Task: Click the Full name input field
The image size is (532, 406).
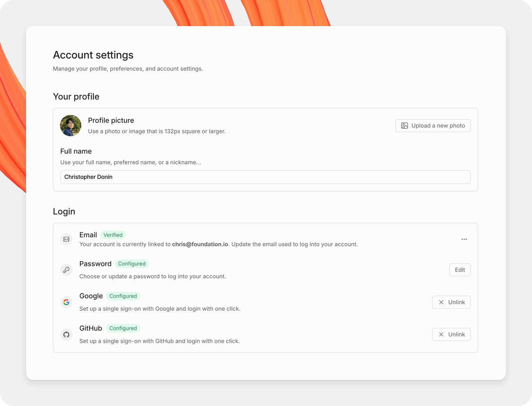Action: [265, 177]
